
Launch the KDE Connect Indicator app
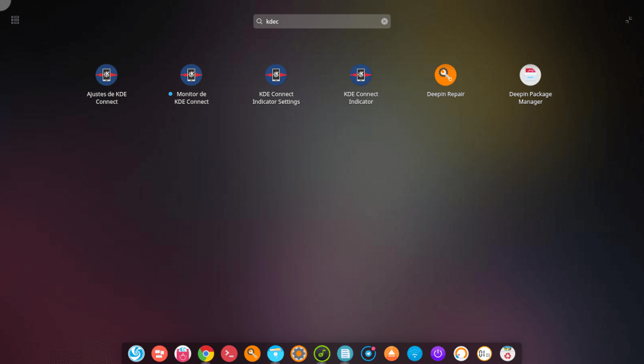[x=360, y=76]
